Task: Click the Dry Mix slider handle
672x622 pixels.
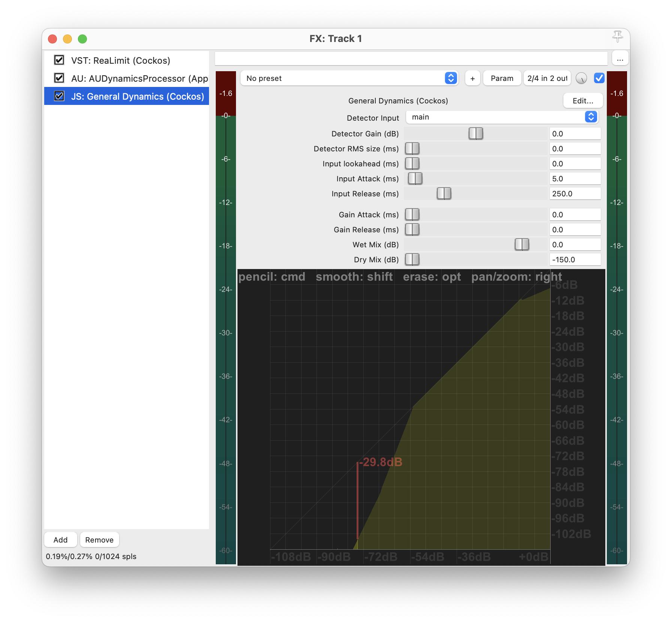Action: tap(412, 260)
